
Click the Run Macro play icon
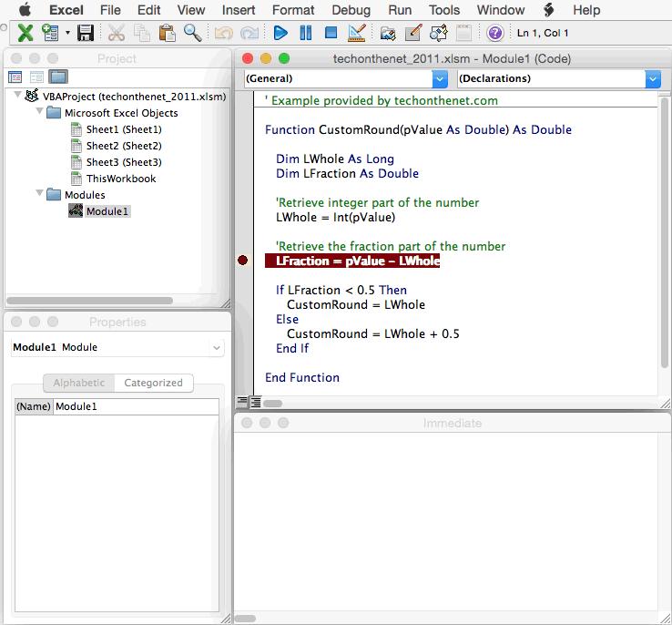pos(280,33)
